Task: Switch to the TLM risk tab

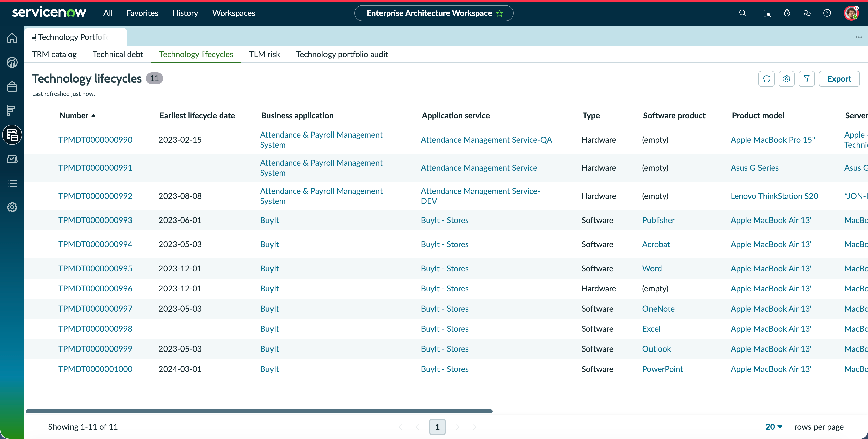Action: pos(264,54)
